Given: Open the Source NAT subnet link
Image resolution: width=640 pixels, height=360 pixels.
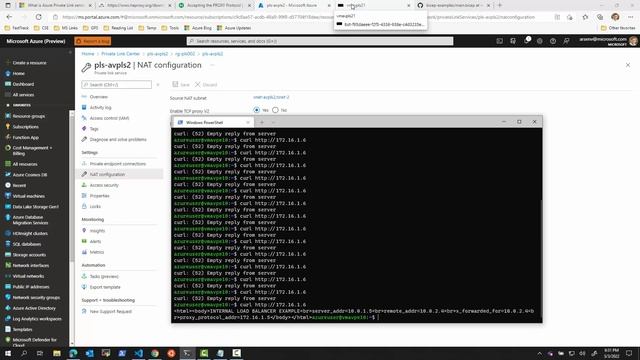Looking at the screenshot, I should (271, 97).
